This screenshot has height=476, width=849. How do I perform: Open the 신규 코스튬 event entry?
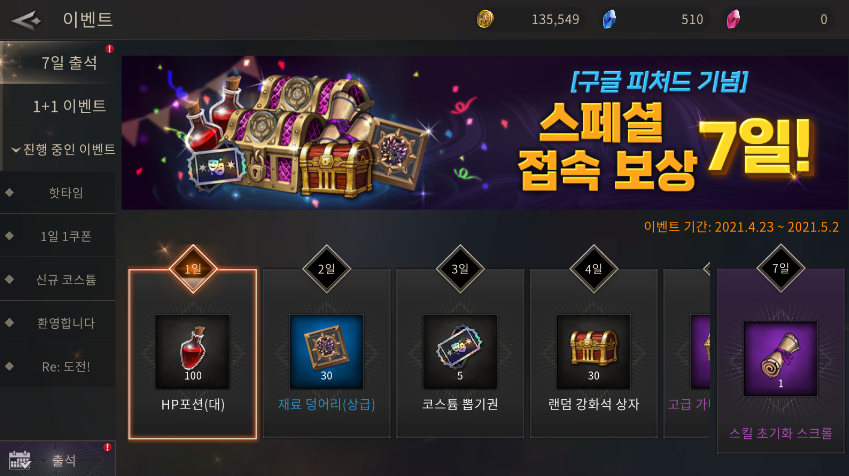pyautogui.click(x=58, y=279)
